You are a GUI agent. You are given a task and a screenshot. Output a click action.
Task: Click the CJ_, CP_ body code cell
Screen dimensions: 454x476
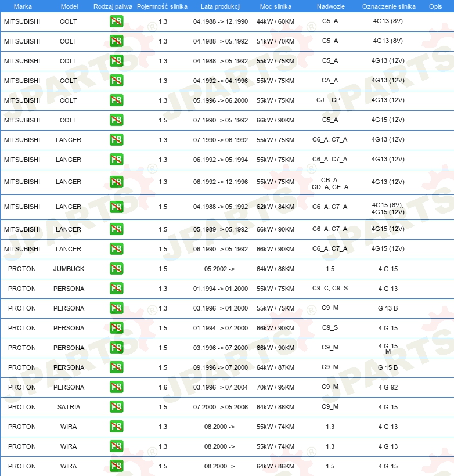pyautogui.click(x=330, y=100)
